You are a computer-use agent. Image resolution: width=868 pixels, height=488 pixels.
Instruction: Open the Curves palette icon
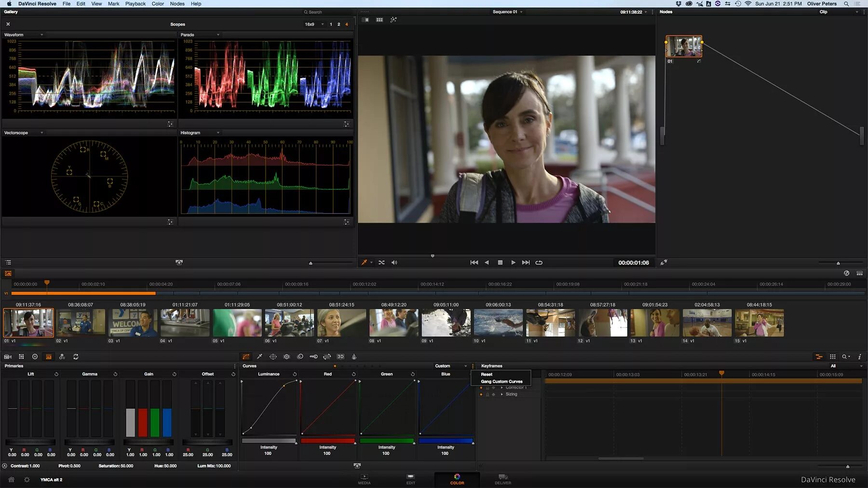(246, 357)
